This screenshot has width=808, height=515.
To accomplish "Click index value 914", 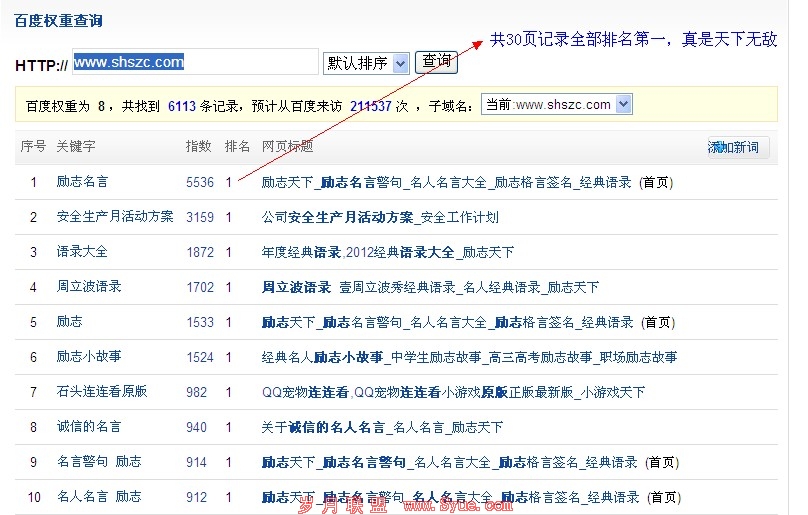I will point(196,462).
